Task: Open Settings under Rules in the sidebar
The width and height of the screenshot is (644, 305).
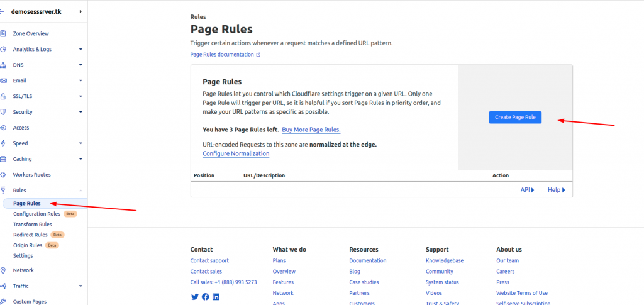Action: pyautogui.click(x=23, y=256)
